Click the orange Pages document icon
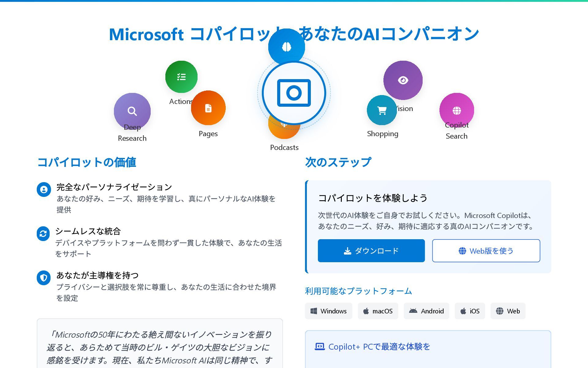The image size is (588, 368). click(x=208, y=108)
